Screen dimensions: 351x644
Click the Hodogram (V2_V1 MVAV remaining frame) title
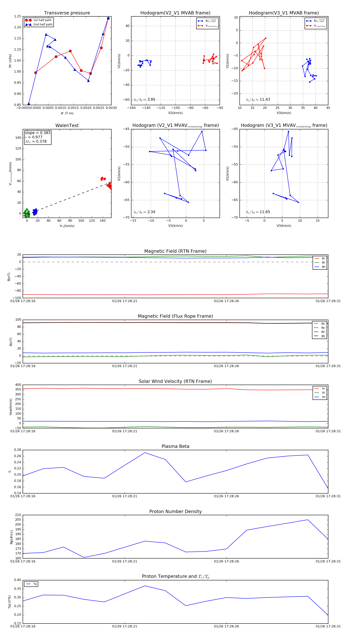tap(175, 125)
